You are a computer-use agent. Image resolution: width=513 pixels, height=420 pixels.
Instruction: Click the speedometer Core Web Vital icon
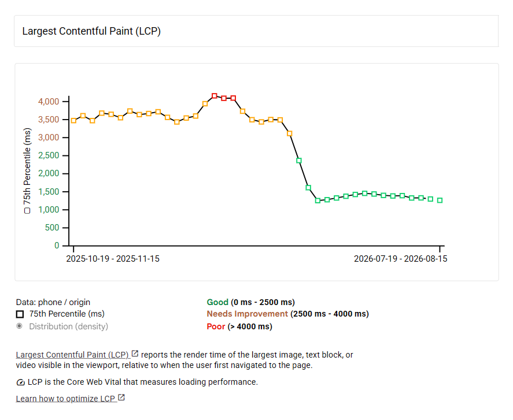21,382
